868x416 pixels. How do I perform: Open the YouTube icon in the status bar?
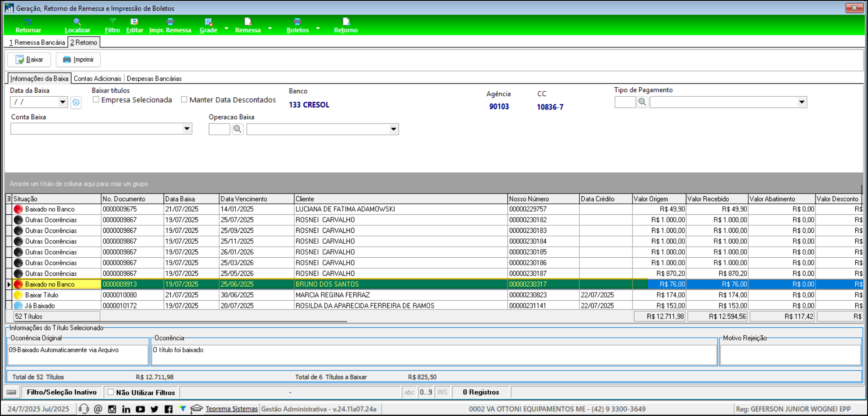pos(140,409)
